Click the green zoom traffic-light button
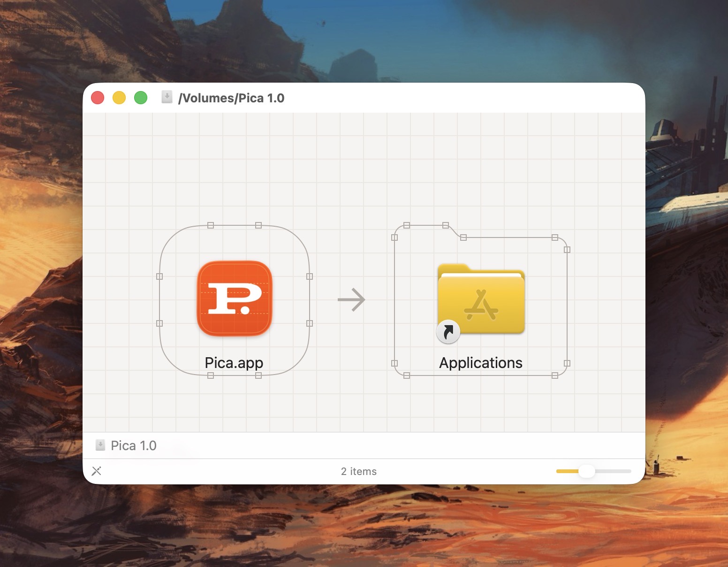 click(141, 98)
